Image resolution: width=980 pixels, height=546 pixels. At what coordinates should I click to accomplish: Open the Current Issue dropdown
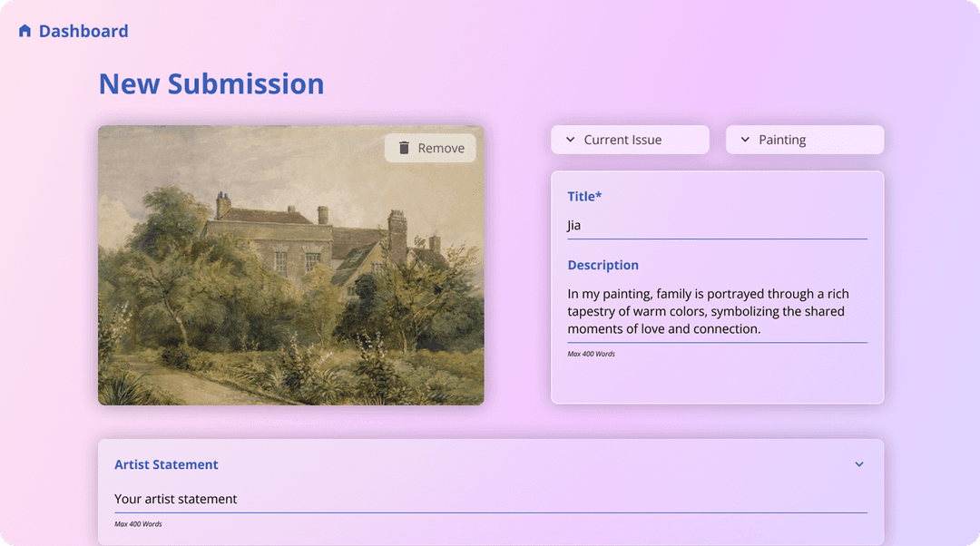point(630,140)
